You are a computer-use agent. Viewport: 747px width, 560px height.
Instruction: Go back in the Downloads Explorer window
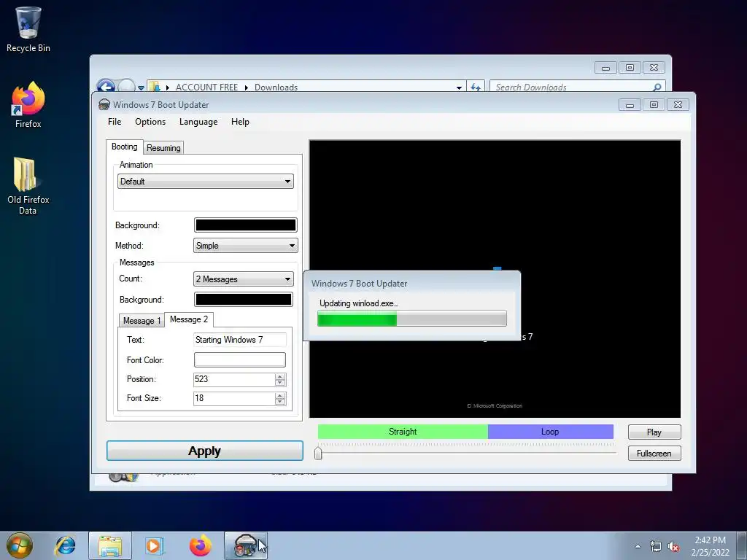[106, 87]
